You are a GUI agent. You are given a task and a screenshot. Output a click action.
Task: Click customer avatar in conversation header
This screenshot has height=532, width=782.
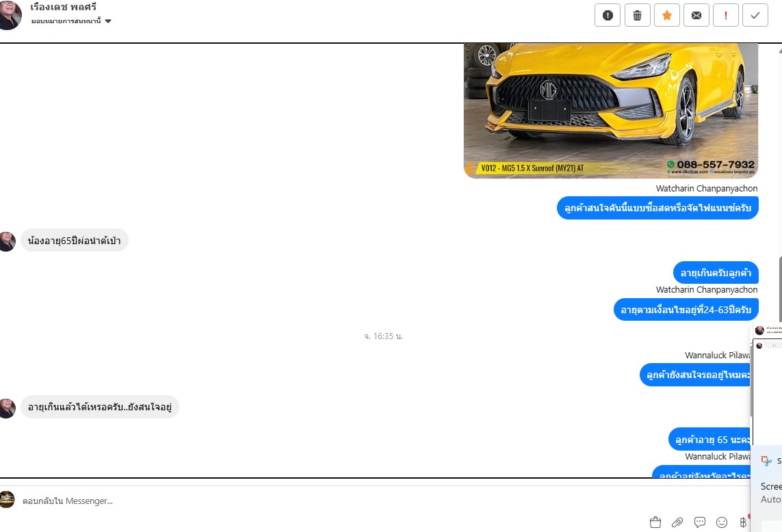10,15
